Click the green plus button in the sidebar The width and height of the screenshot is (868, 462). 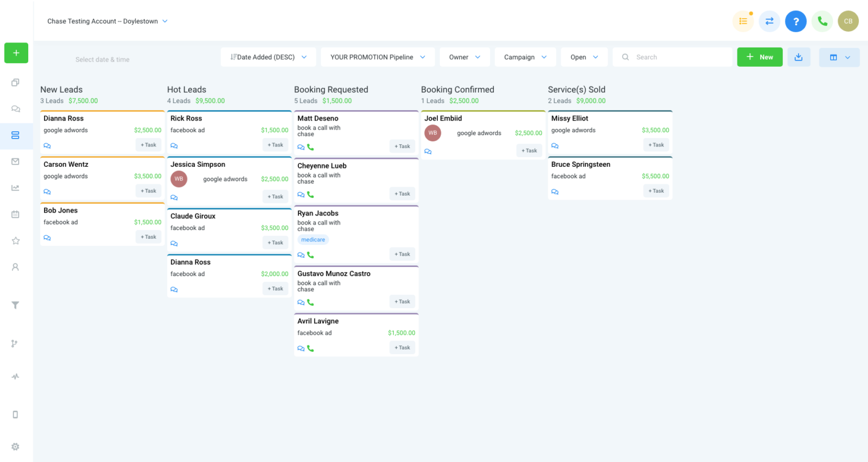(x=16, y=53)
